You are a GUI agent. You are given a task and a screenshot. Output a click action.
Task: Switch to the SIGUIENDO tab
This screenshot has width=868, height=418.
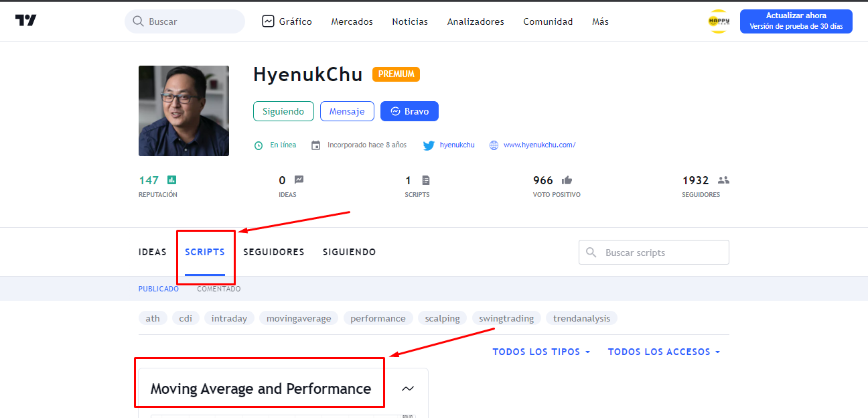pos(350,253)
